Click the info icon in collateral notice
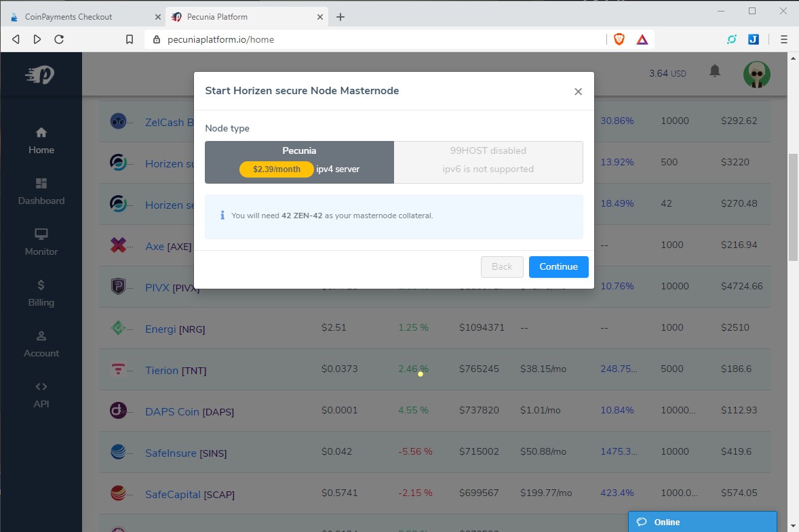 click(x=222, y=216)
